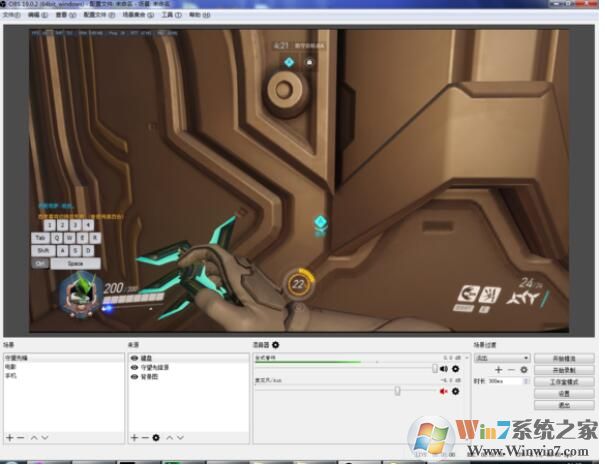Unmute microphone/Aux red speaker icon

click(444, 391)
